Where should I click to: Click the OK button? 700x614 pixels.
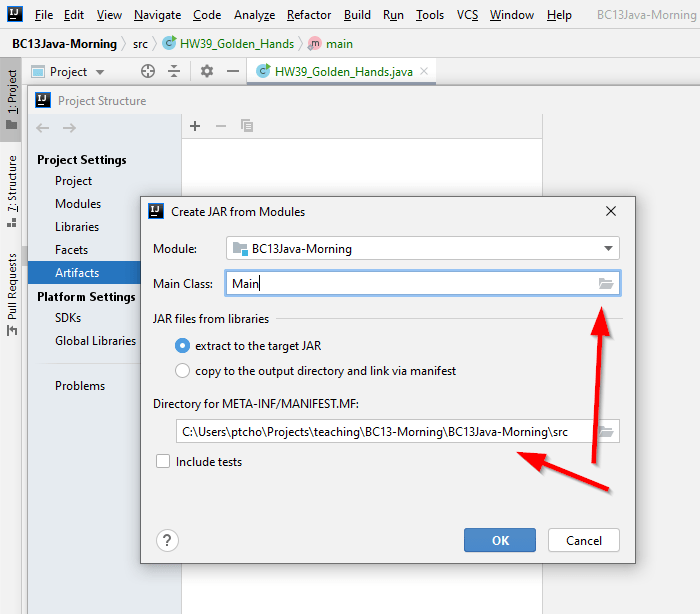500,540
